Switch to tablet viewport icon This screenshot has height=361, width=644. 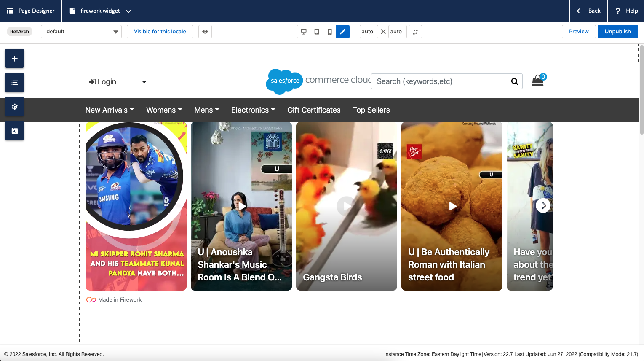pyautogui.click(x=317, y=32)
